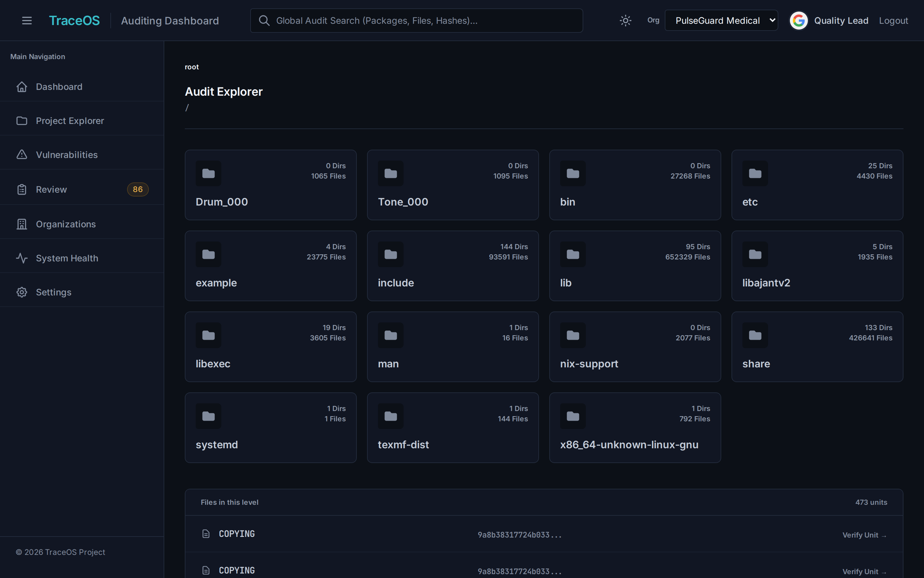
Task: Click the System Health pulse icon
Action: click(x=22, y=258)
